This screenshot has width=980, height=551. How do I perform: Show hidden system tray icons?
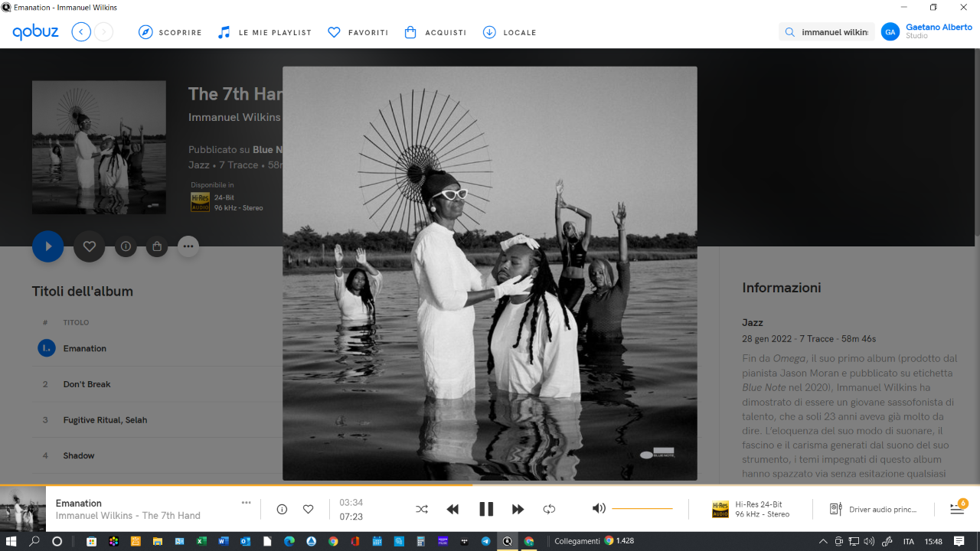click(824, 541)
